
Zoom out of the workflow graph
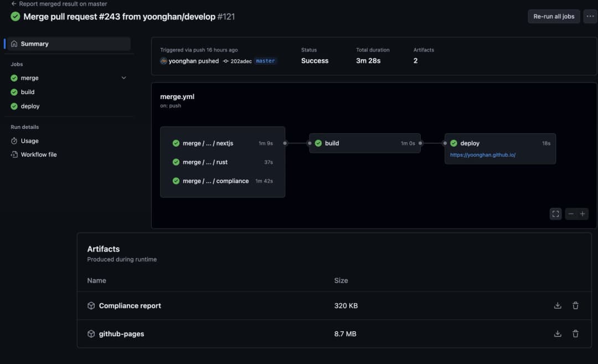click(571, 214)
